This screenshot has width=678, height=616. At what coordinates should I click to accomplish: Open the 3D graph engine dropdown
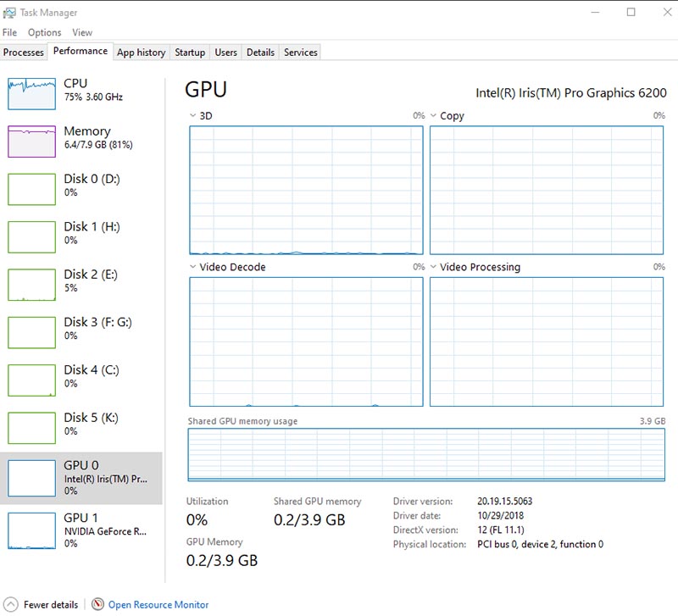click(x=192, y=116)
